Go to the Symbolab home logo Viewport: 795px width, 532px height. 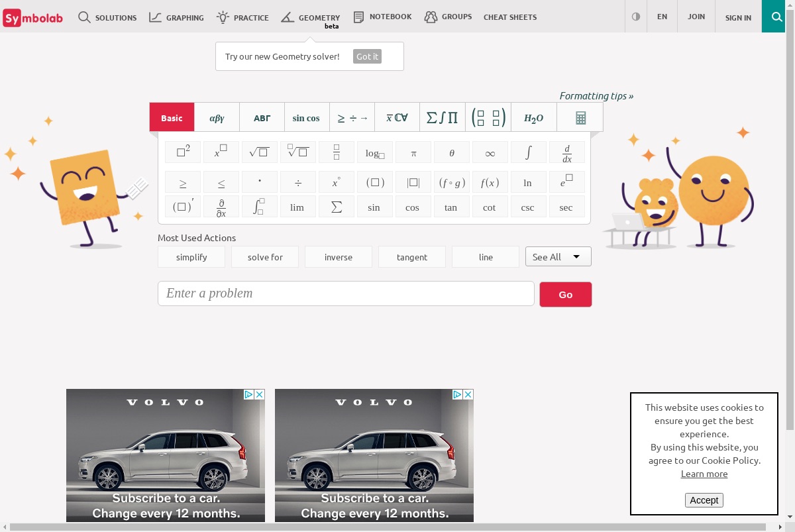tap(33, 17)
